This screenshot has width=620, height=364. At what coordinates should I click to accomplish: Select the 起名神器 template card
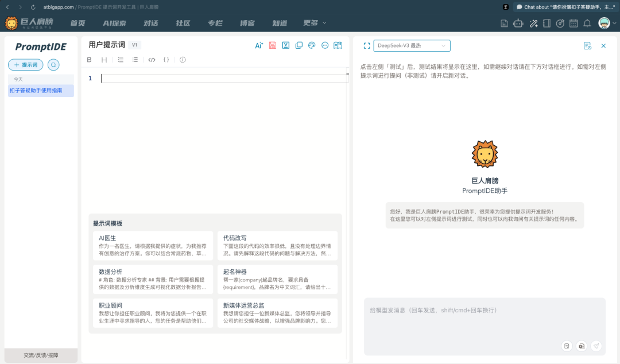pos(278,280)
